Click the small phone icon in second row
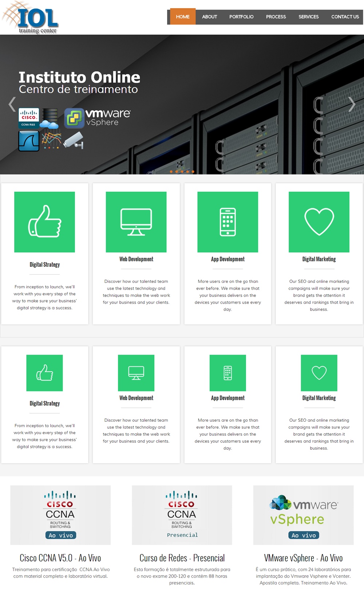This screenshot has height=589, width=364. [228, 373]
